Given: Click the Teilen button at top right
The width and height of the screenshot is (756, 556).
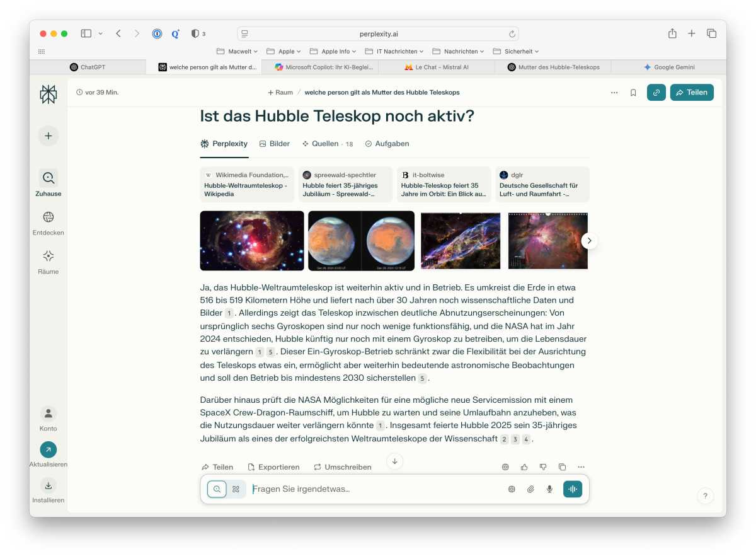Looking at the screenshot, I should coord(691,93).
